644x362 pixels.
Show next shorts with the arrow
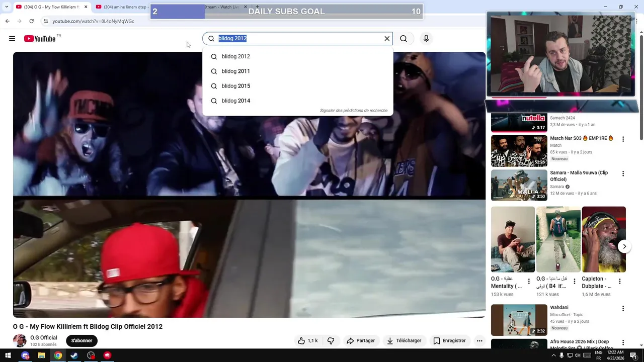pyautogui.click(x=624, y=246)
